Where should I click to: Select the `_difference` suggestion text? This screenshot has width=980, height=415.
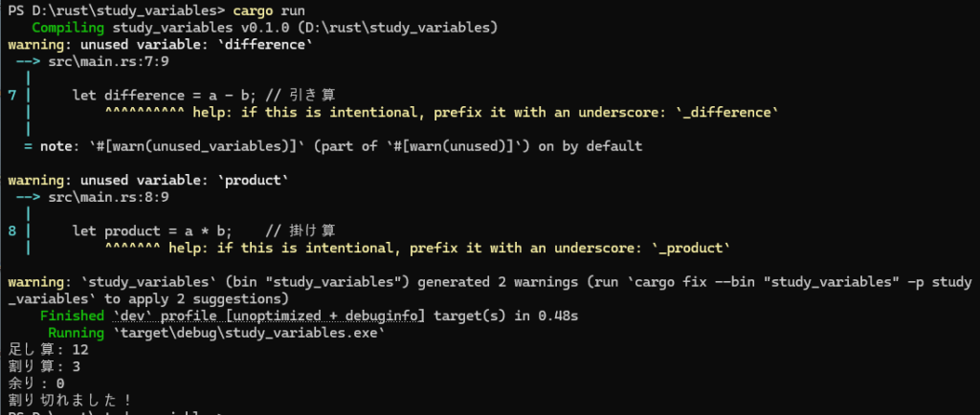(x=731, y=112)
